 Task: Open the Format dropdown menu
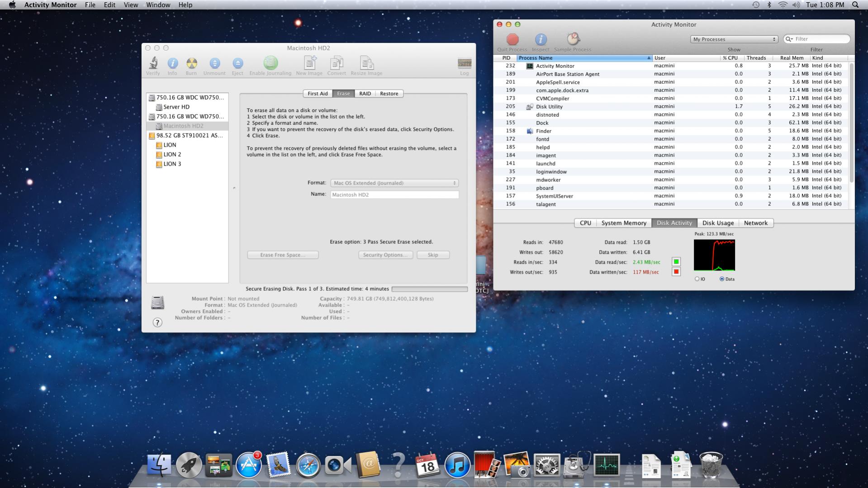[394, 183]
